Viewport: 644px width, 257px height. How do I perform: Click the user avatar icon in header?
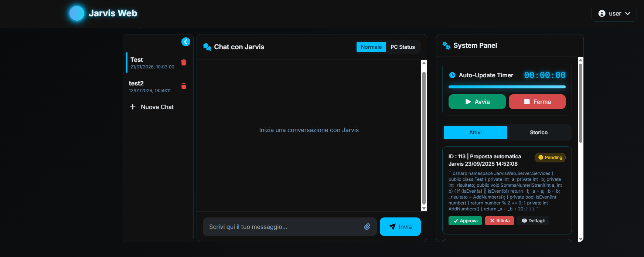[602, 13]
